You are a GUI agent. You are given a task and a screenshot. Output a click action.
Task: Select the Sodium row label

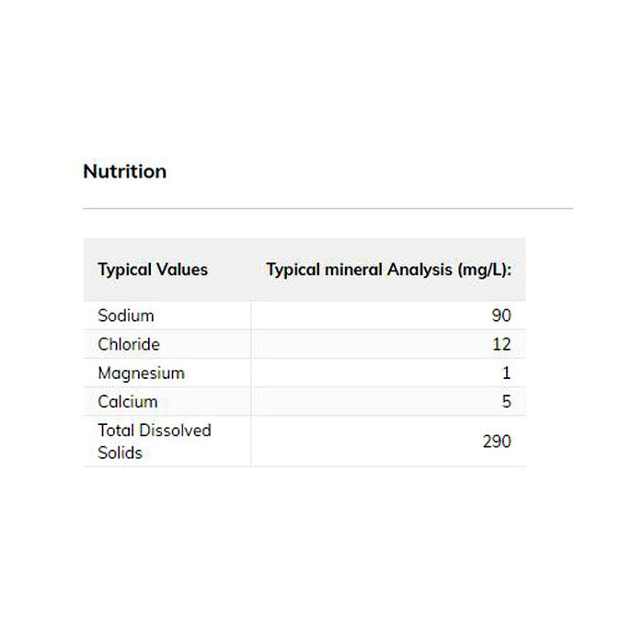click(126, 316)
